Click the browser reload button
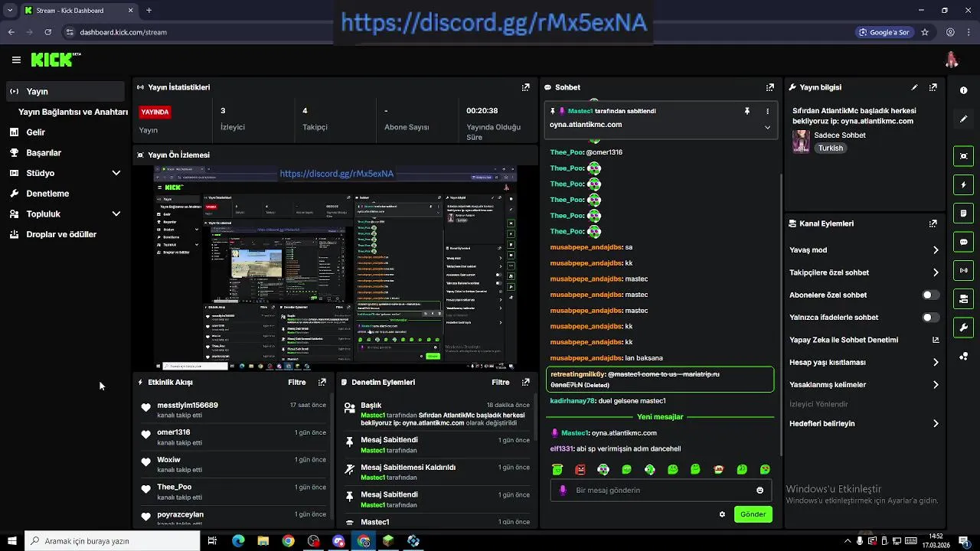This screenshot has height=551, width=980. (x=47, y=32)
